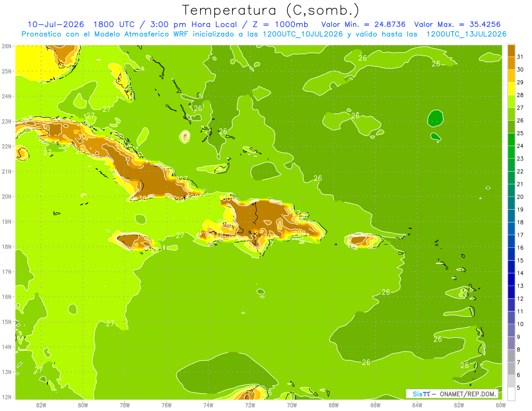532x411 pixels.
Task: Click the color scale label 22
Action: 520,171
